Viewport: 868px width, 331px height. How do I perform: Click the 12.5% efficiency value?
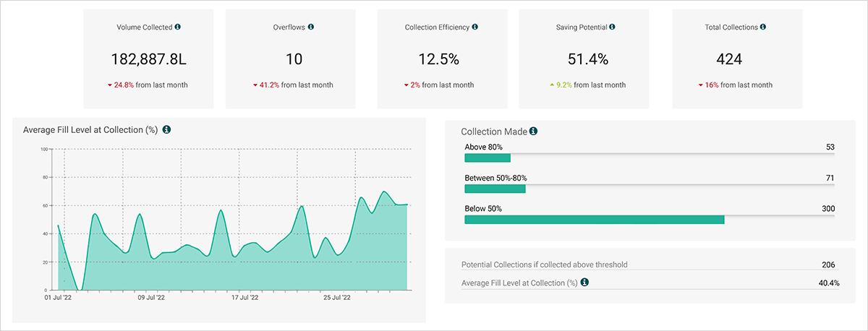coord(439,59)
